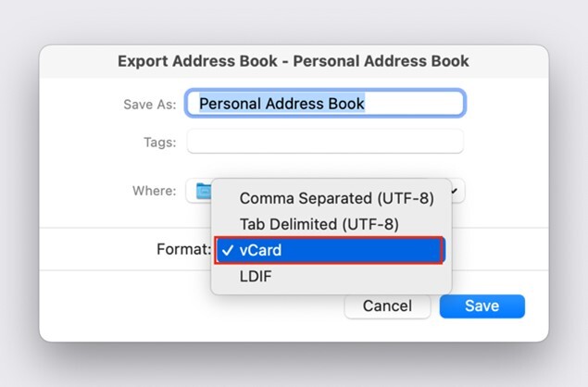Choose Comma Separated (UTF-8) format
The width and height of the screenshot is (588, 387).
(336, 198)
